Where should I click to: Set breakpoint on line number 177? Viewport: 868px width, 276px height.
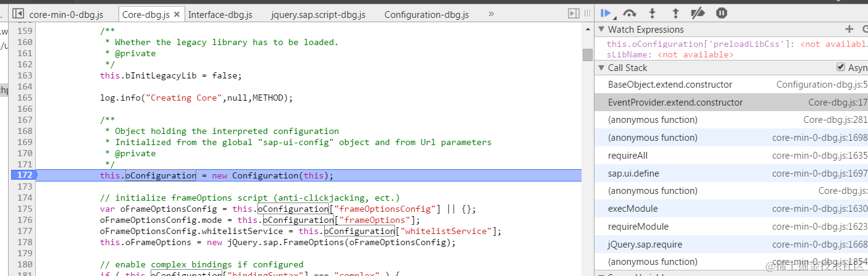pos(24,231)
